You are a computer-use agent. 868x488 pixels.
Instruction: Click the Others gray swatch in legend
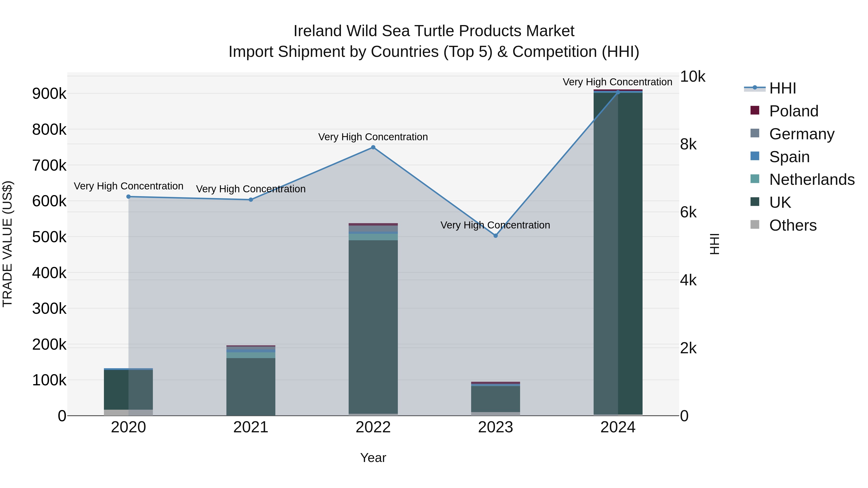755,225
